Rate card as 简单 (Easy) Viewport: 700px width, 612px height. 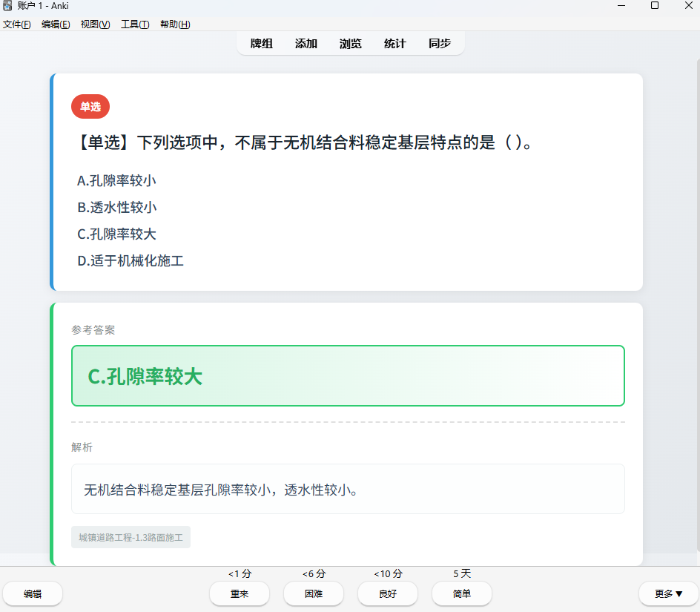tap(462, 593)
